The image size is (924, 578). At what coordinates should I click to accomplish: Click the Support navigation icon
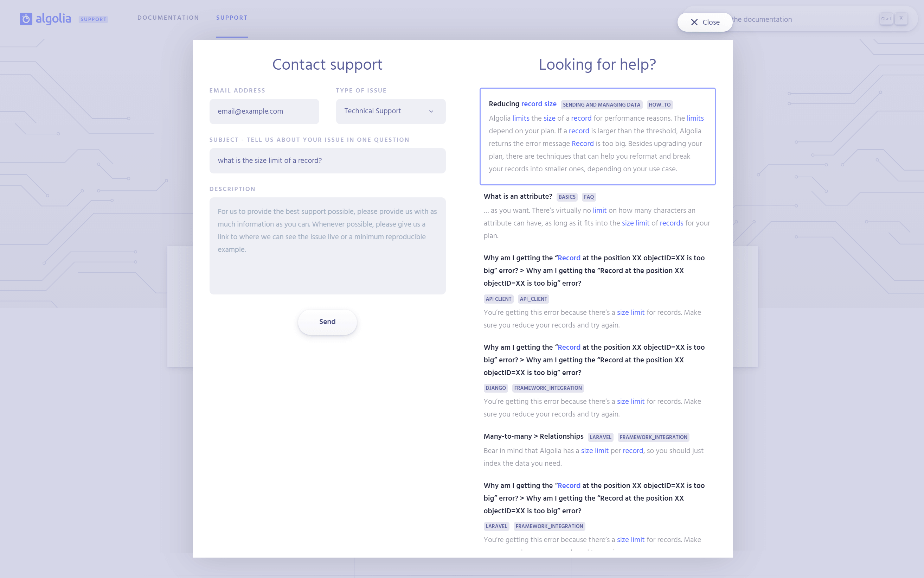coord(232,18)
